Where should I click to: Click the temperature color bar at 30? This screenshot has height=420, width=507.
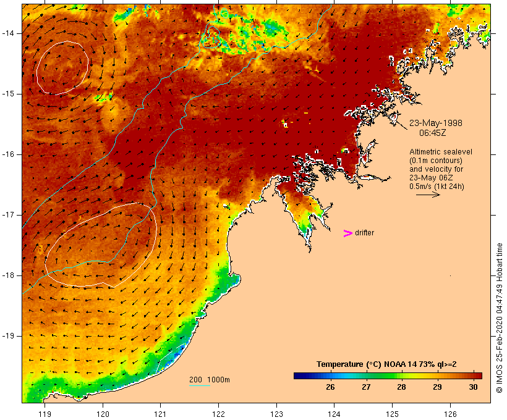pyautogui.click(x=473, y=376)
